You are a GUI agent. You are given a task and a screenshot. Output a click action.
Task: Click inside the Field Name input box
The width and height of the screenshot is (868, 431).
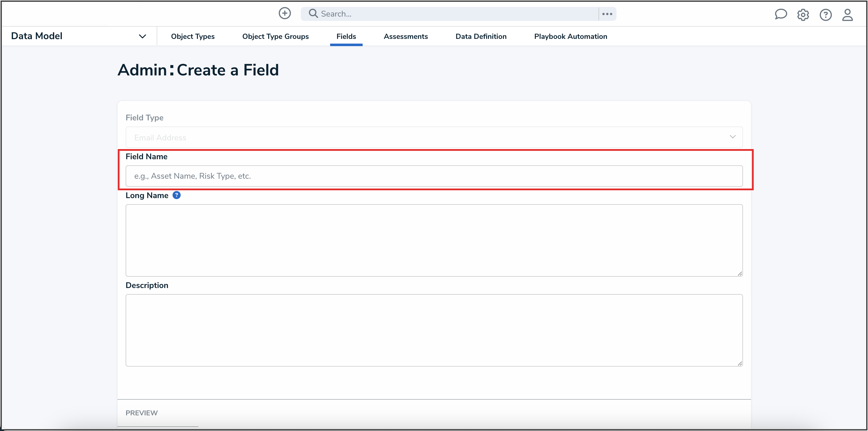coord(434,176)
